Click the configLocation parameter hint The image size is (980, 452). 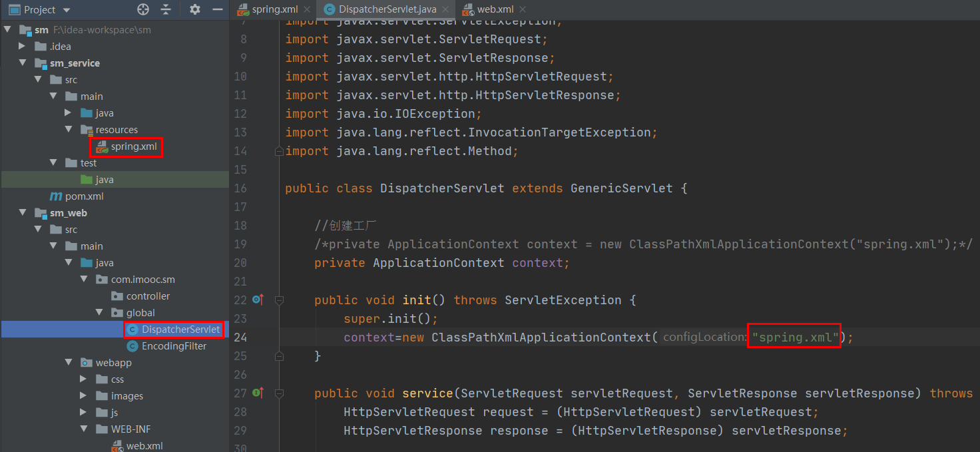click(706, 338)
